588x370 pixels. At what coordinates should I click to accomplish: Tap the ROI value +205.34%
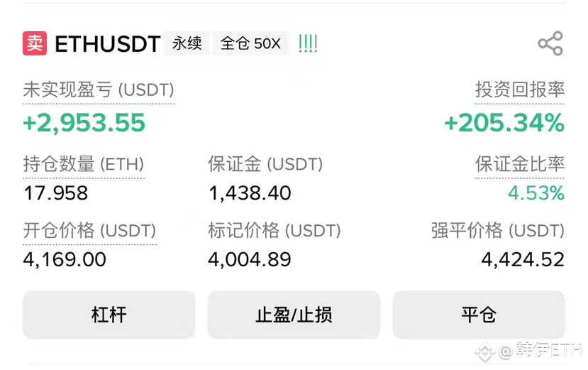point(504,123)
